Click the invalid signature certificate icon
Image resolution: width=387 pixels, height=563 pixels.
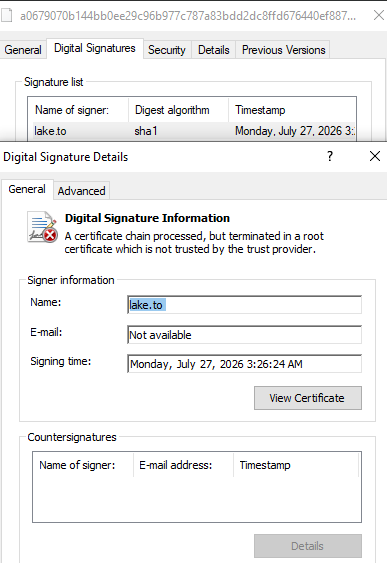[x=42, y=227]
